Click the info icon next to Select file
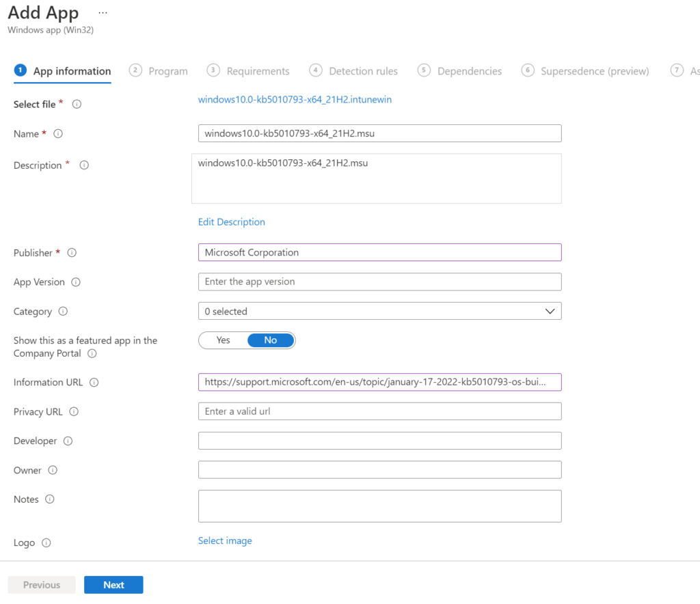Screen dimensions: 700x604 (x=77, y=105)
